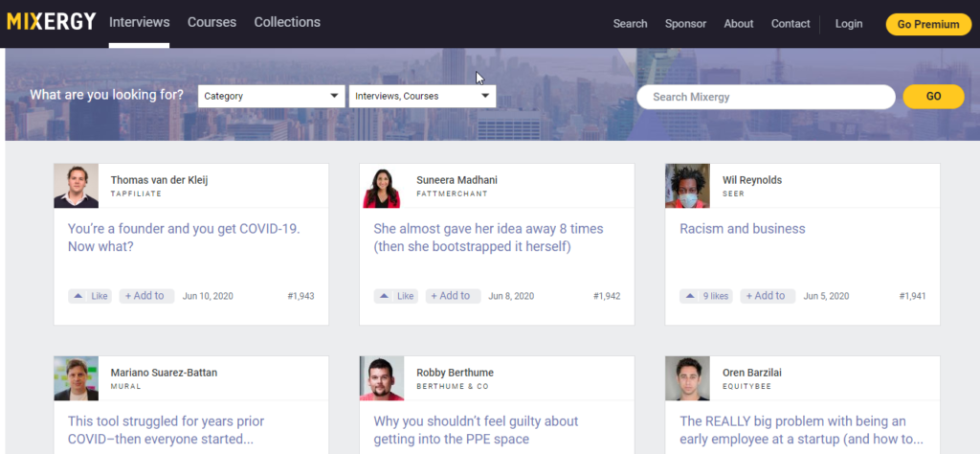Screen dimensions: 980x454
Task: Click the yellow GO search button
Action: pos(933,97)
